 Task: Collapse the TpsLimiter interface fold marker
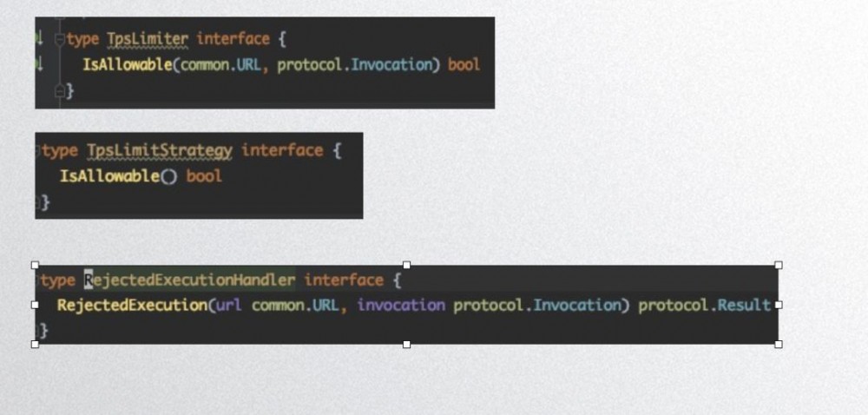[x=59, y=40]
